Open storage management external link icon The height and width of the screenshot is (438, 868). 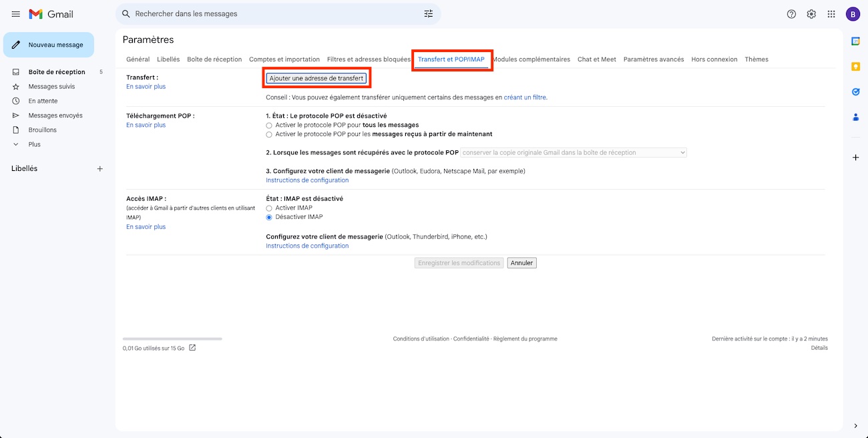click(x=192, y=348)
